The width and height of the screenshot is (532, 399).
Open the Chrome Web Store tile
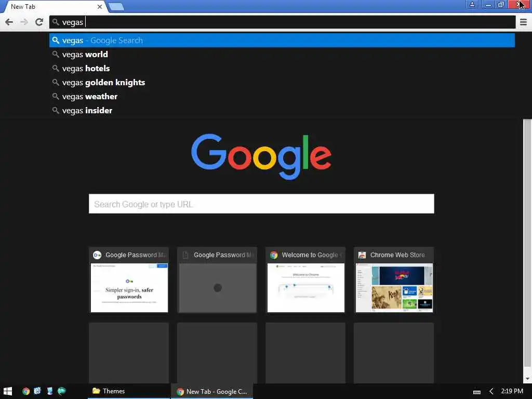(394, 280)
